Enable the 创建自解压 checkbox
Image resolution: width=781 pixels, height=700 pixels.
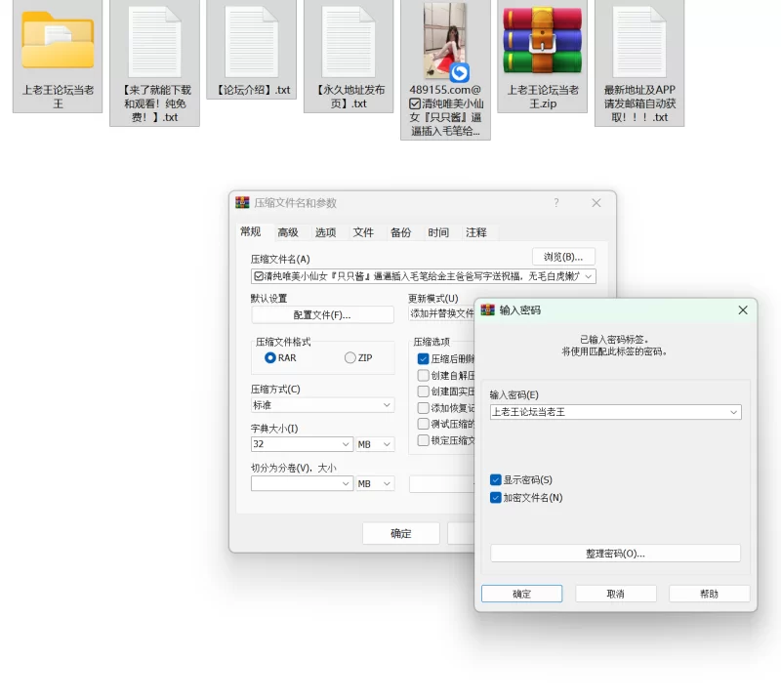click(424, 375)
